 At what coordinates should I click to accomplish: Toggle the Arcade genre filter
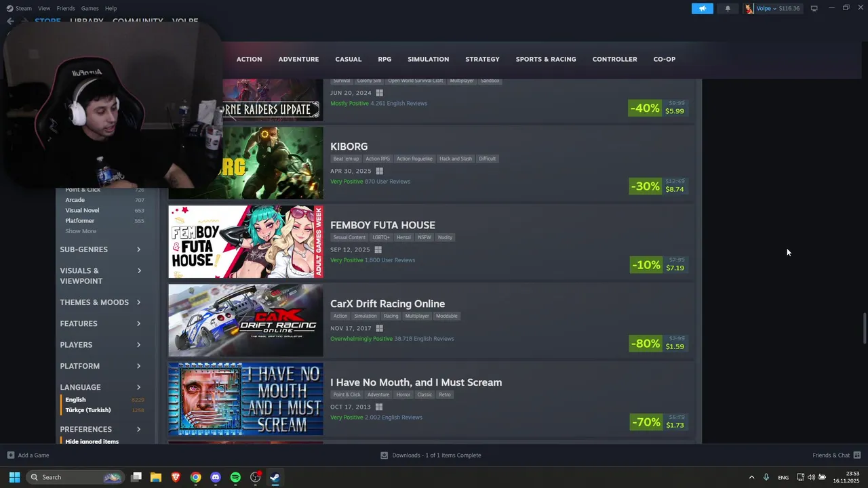[x=104, y=200]
